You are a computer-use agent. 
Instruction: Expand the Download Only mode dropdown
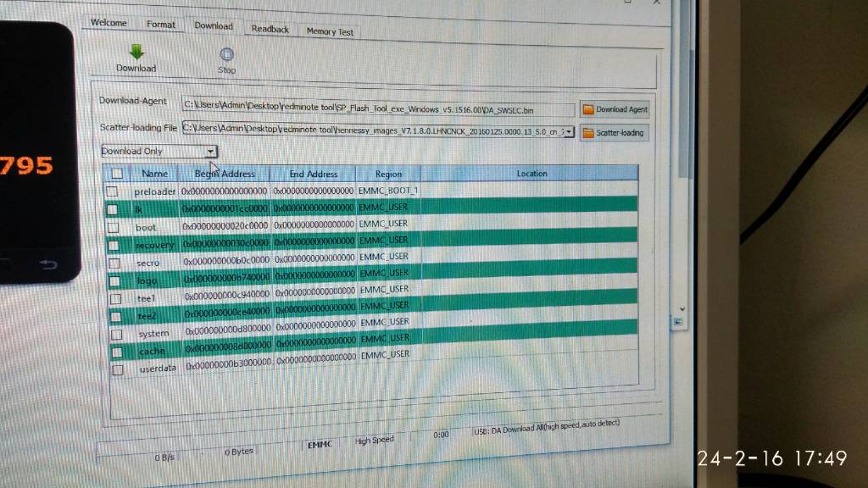tap(210, 152)
